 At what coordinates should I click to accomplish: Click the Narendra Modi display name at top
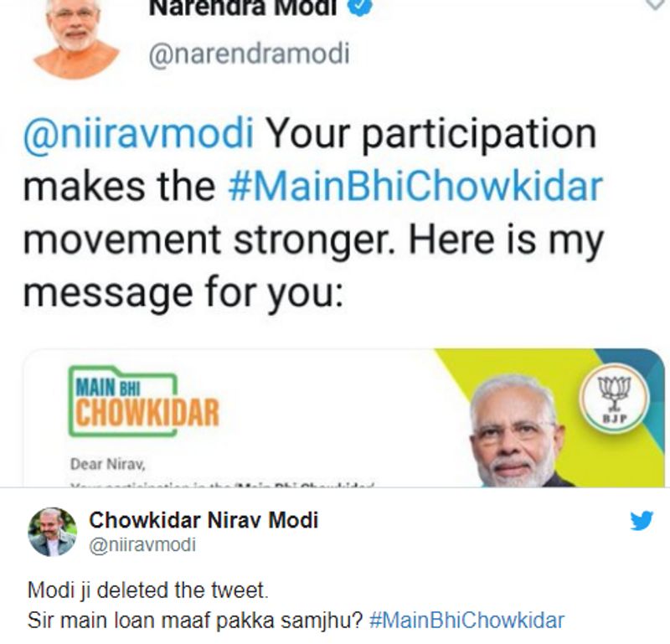coord(243,8)
